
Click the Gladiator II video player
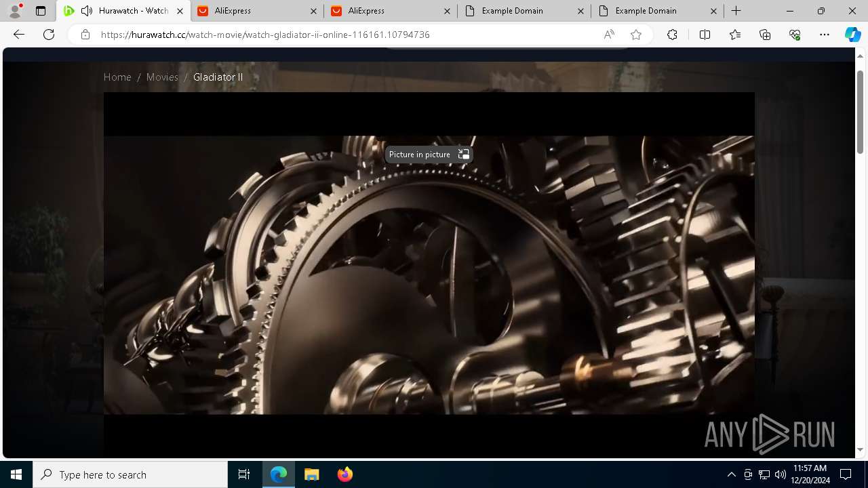[x=429, y=274]
